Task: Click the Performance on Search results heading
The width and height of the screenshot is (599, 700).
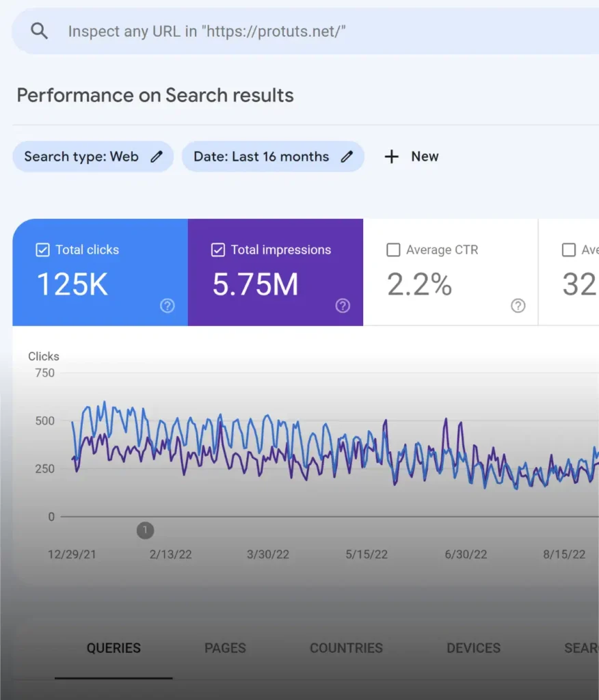Action: point(155,95)
